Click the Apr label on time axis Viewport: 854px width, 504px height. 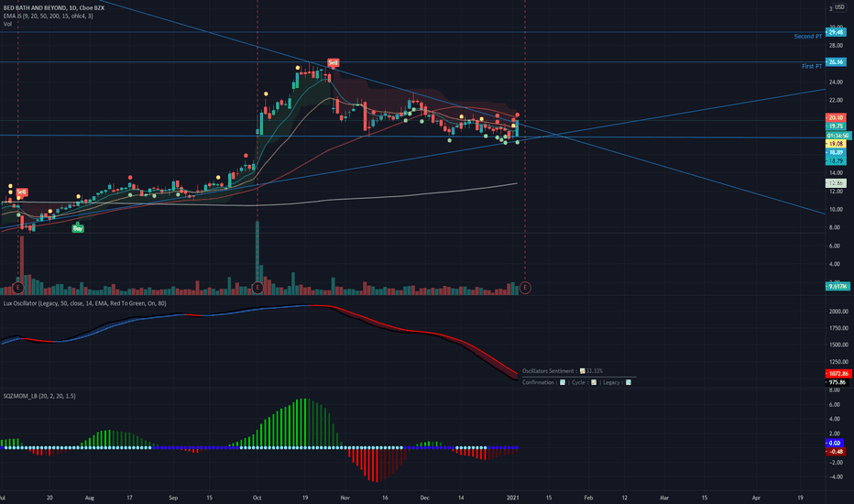point(757,498)
